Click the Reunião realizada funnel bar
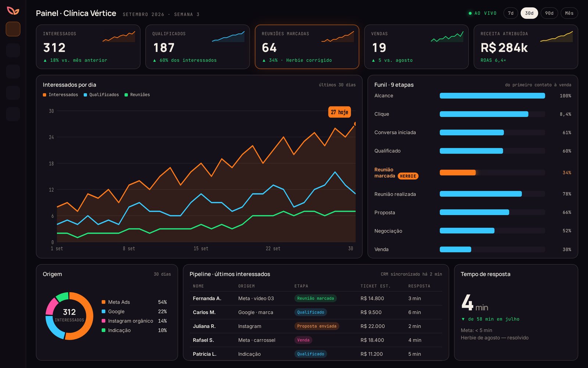Screen dimensions: 588x368 [481, 194]
